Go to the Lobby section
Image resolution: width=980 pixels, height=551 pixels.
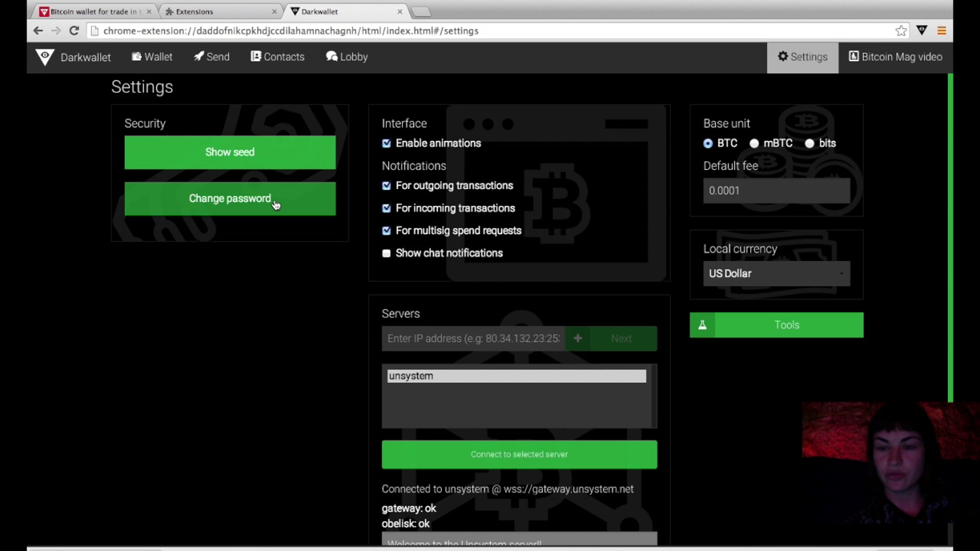tap(347, 57)
